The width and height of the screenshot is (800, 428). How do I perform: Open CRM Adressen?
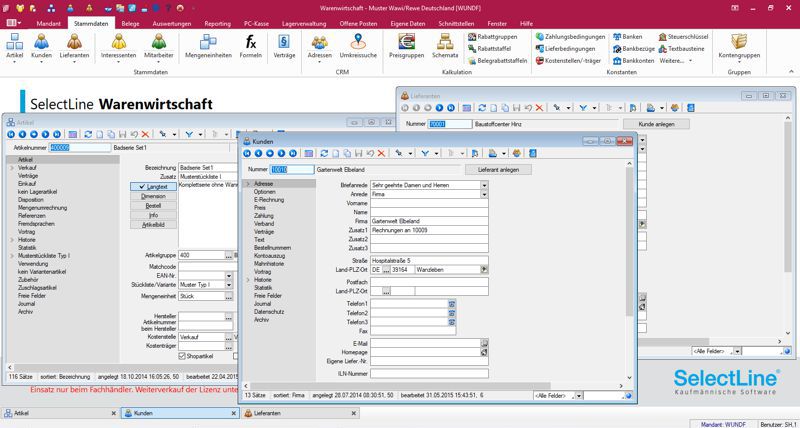point(320,46)
